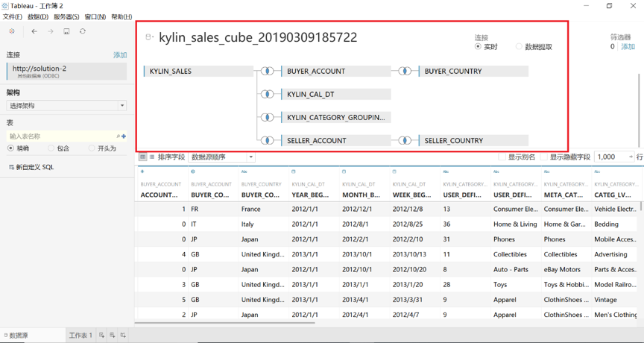Go back with the left arrow icon
644x343 pixels.
click(x=34, y=31)
